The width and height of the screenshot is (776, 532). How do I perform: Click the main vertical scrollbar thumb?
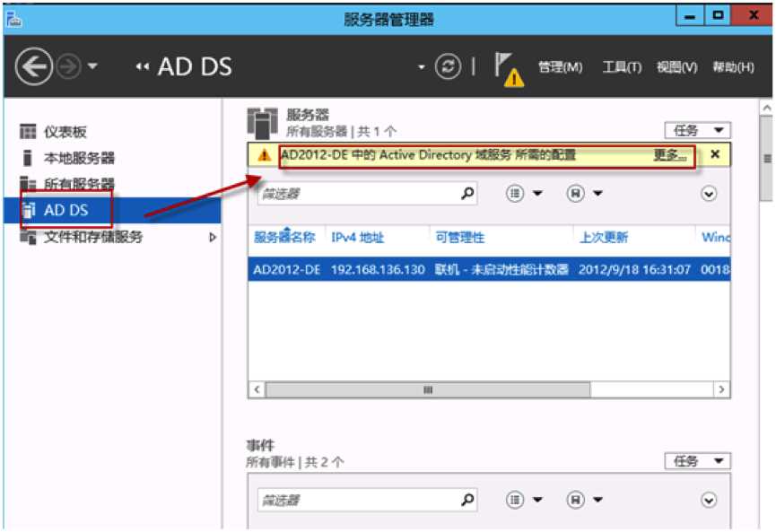pyautogui.click(x=767, y=159)
